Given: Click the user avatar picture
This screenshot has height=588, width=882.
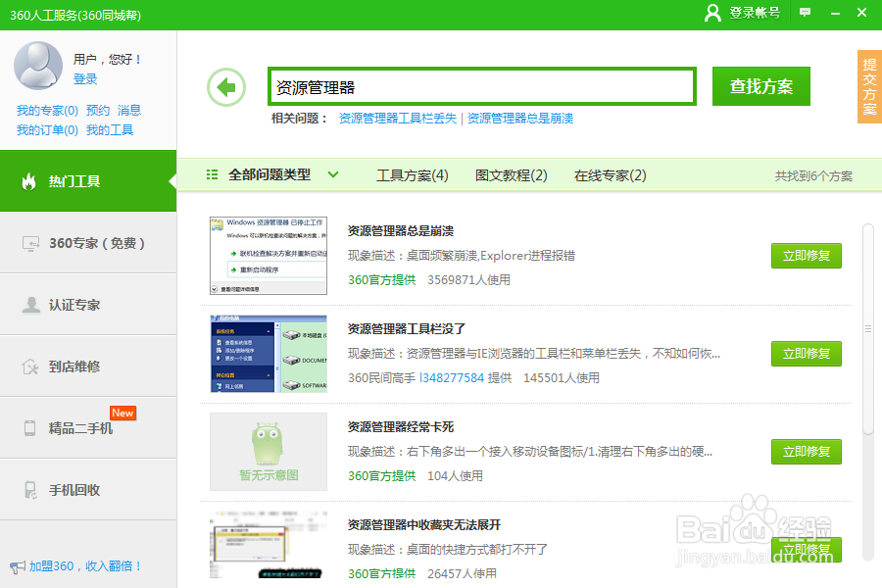Looking at the screenshot, I should (37, 66).
